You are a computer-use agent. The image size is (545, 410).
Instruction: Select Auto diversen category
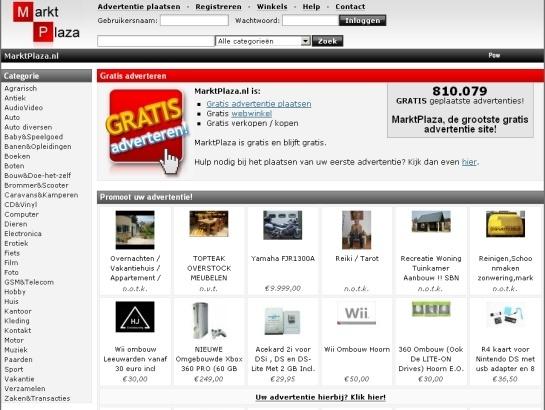tap(28, 128)
